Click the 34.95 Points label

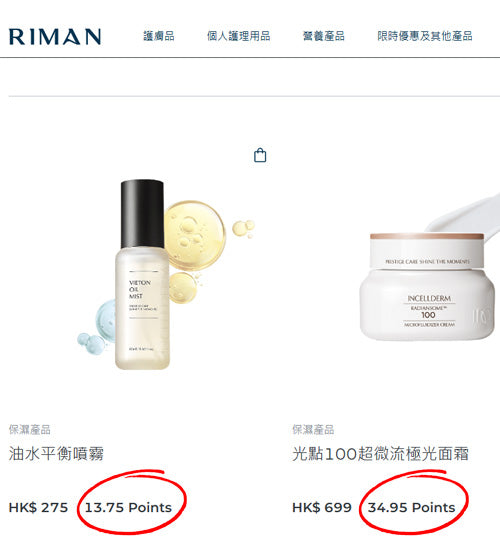pos(411,508)
